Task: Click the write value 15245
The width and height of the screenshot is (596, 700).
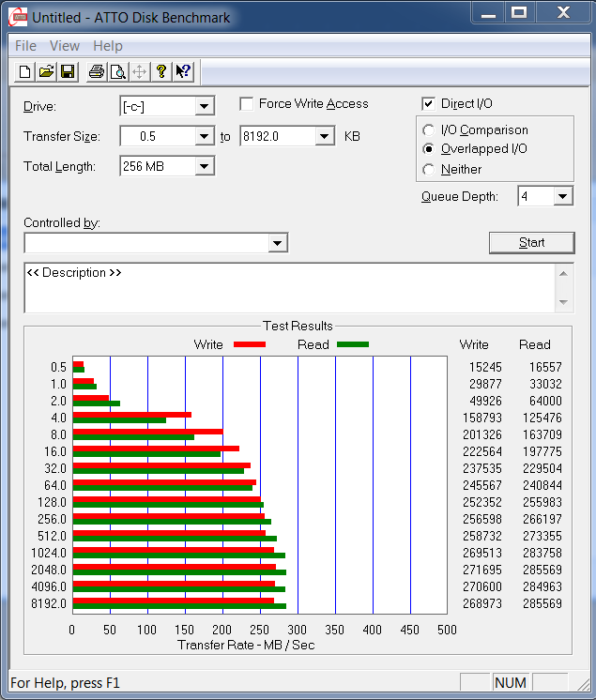Action: point(485,367)
